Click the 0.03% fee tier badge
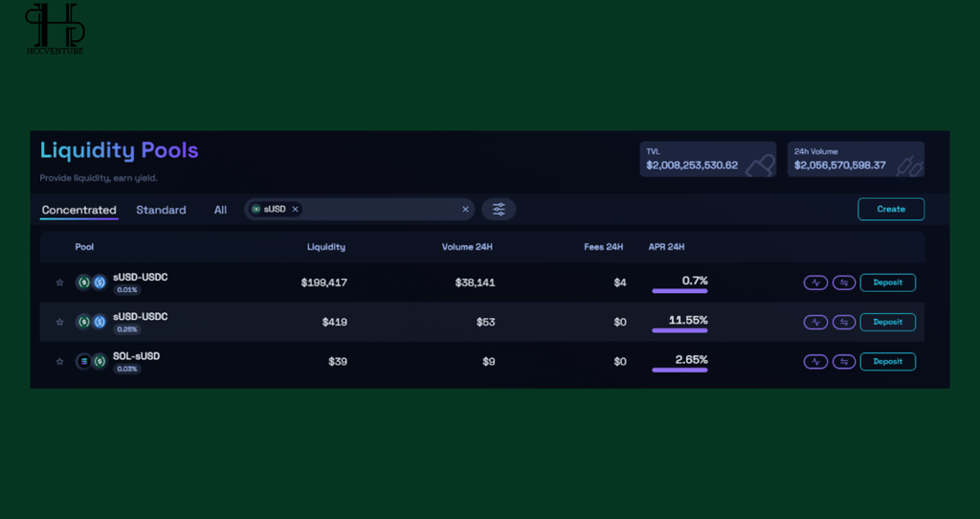980x519 pixels. [127, 369]
